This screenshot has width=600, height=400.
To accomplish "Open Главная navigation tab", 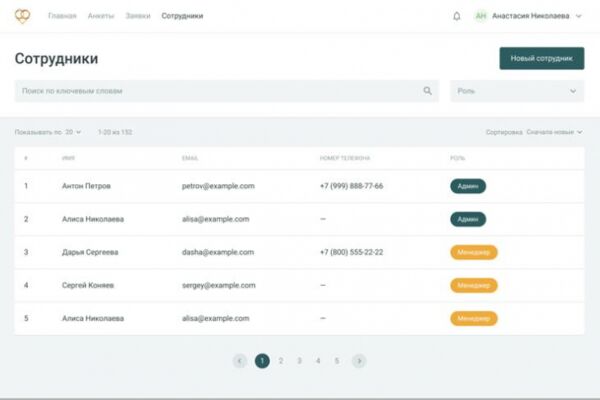I will pos(62,16).
